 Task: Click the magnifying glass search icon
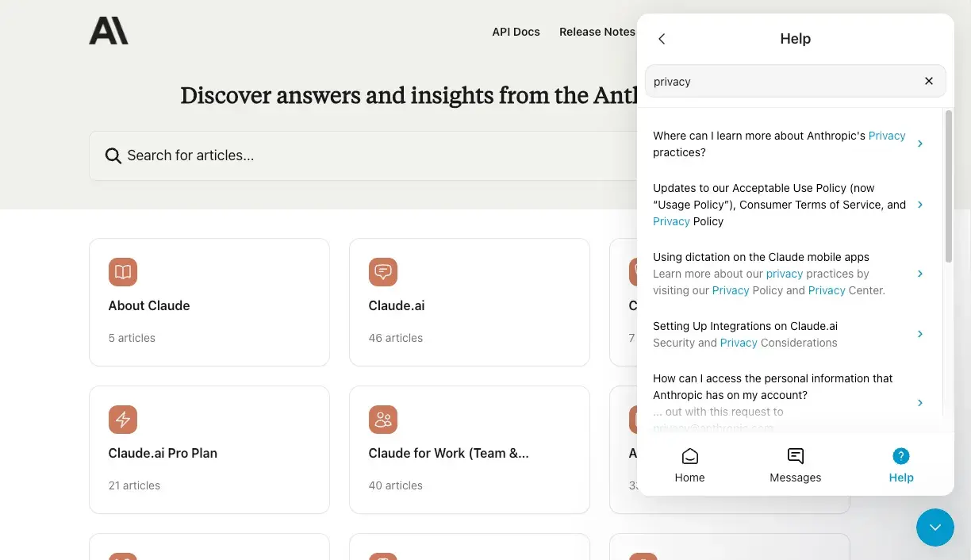[x=113, y=155]
